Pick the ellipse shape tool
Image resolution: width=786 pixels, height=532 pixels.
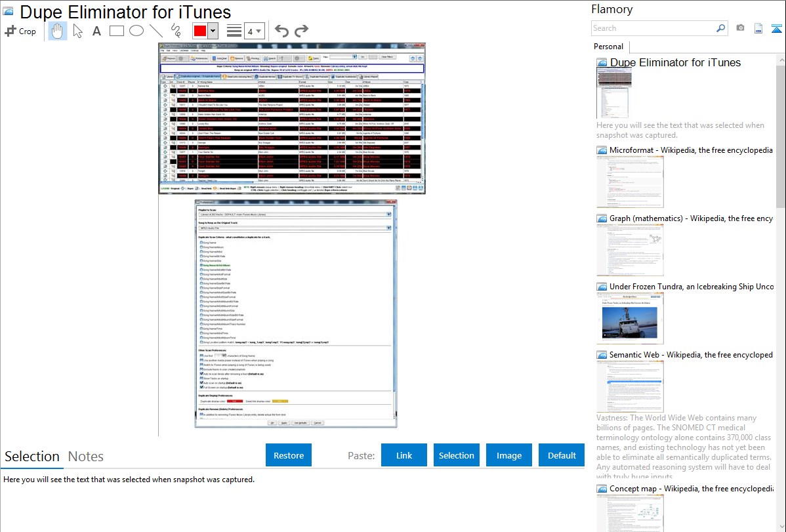(x=136, y=31)
